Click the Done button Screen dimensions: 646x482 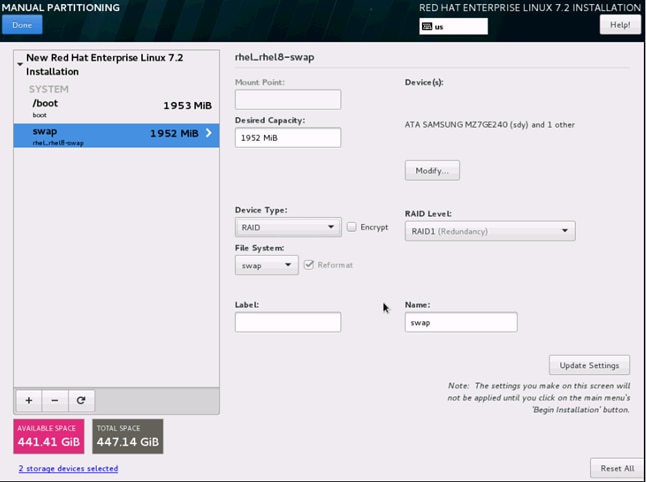pos(22,25)
